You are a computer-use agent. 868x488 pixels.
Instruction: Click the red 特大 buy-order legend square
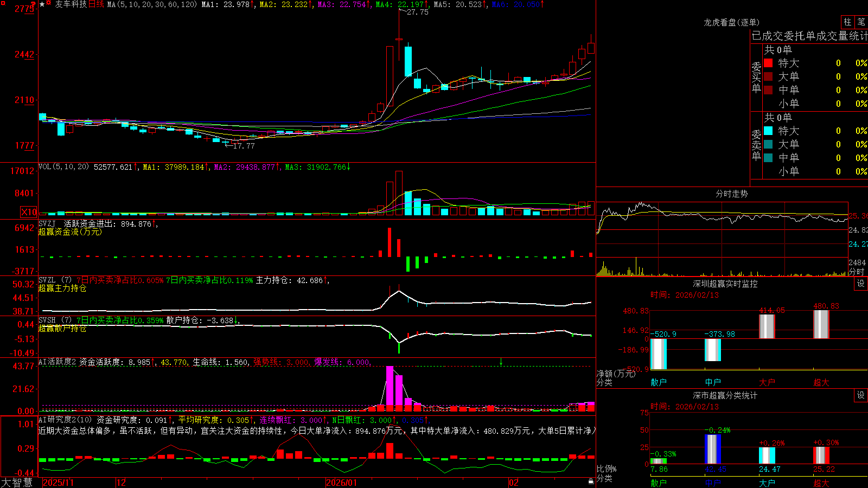pos(768,63)
